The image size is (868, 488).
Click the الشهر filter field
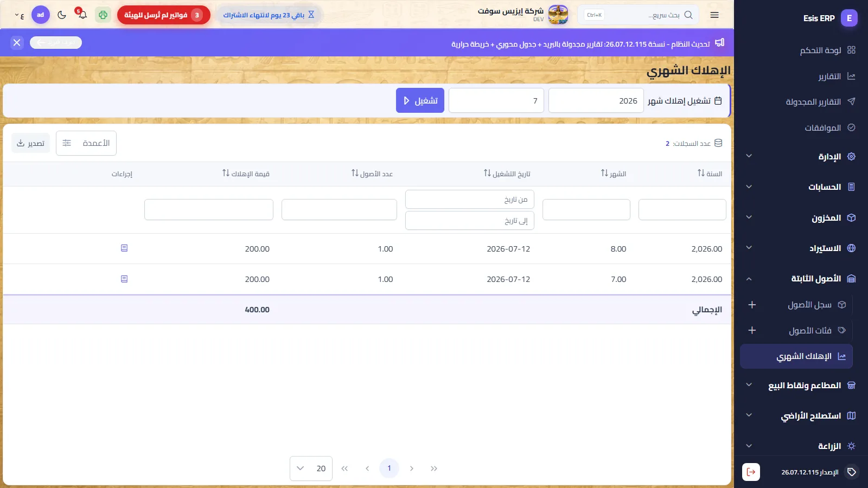pos(586,209)
